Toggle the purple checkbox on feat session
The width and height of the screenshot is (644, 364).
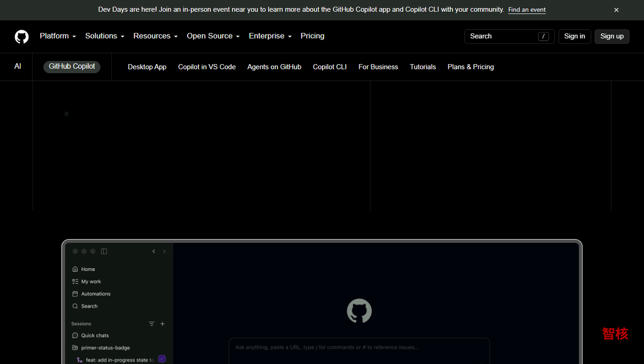point(162,359)
